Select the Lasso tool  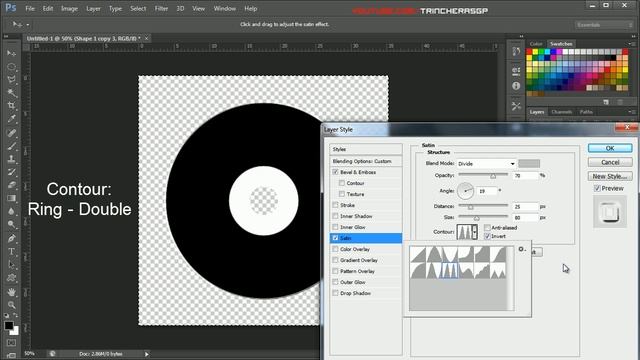tap(11, 80)
